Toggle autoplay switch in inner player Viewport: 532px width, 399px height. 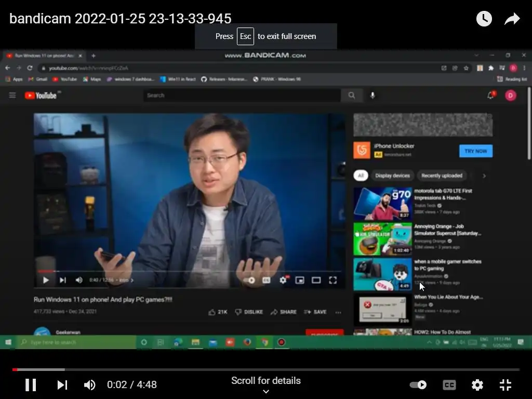[x=250, y=280]
